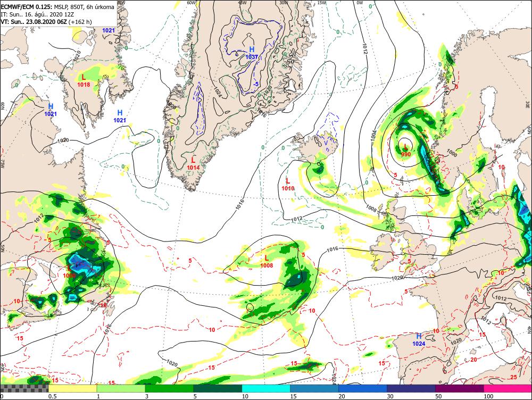Click the purple 50–100 legend swatch
Viewport: 532px width, 400px height.
click(460, 388)
